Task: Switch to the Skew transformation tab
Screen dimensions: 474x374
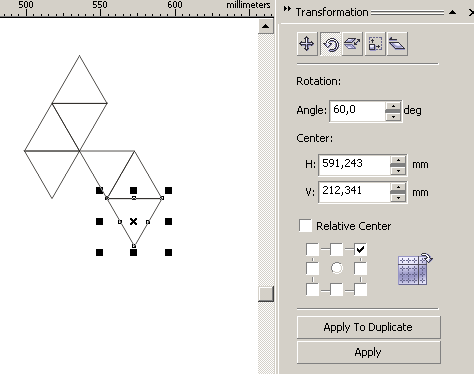Action: click(397, 44)
